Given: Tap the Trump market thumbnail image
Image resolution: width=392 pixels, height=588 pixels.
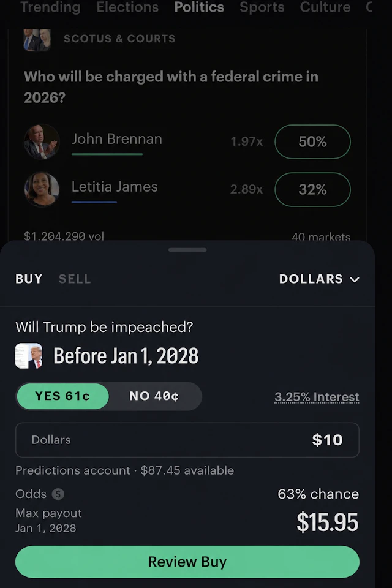Looking at the screenshot, I should pos(29,356).
